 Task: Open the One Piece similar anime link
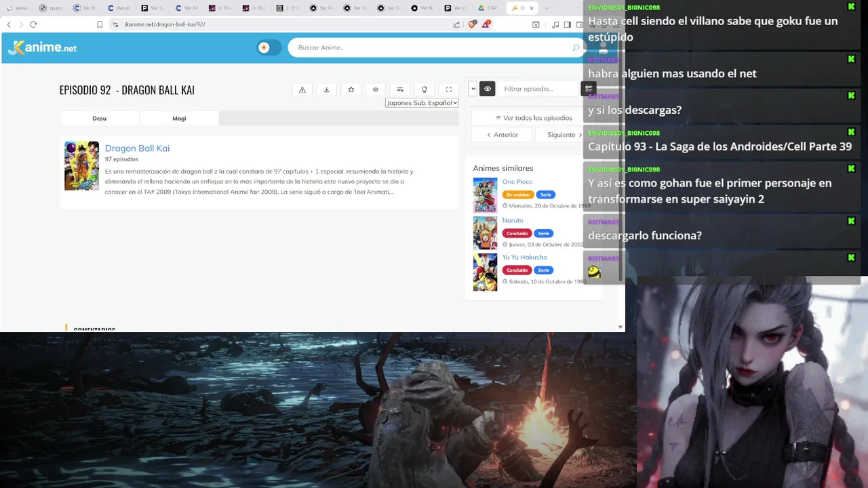(x=517, y=182)
